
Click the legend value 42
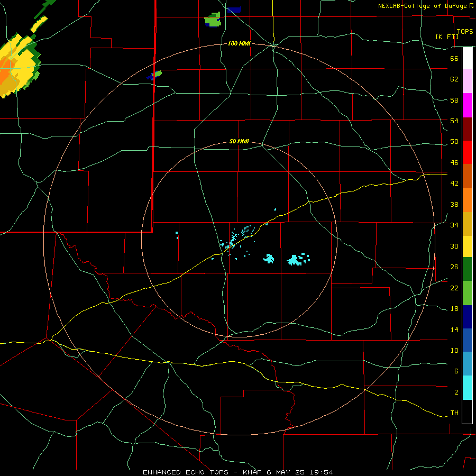pos(454,184)
